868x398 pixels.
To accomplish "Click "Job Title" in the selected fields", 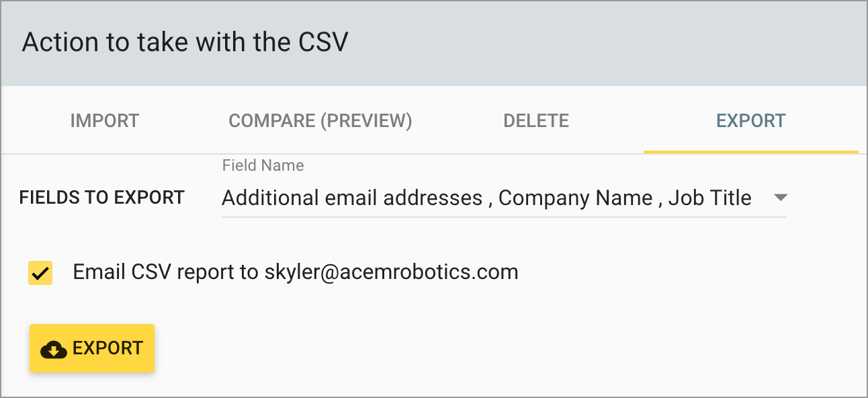I will click(x=709, y=198).
